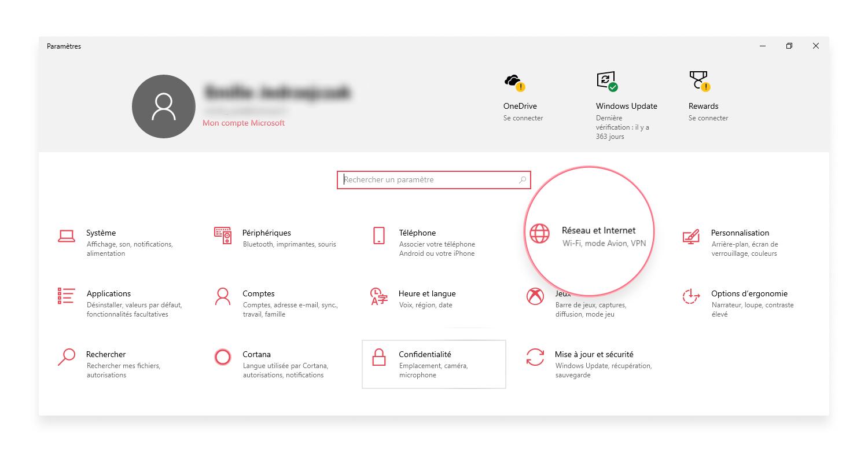Click the OneDrive cloud icon
The width and height of the screenshot is (868, 463).
[514, 83]
